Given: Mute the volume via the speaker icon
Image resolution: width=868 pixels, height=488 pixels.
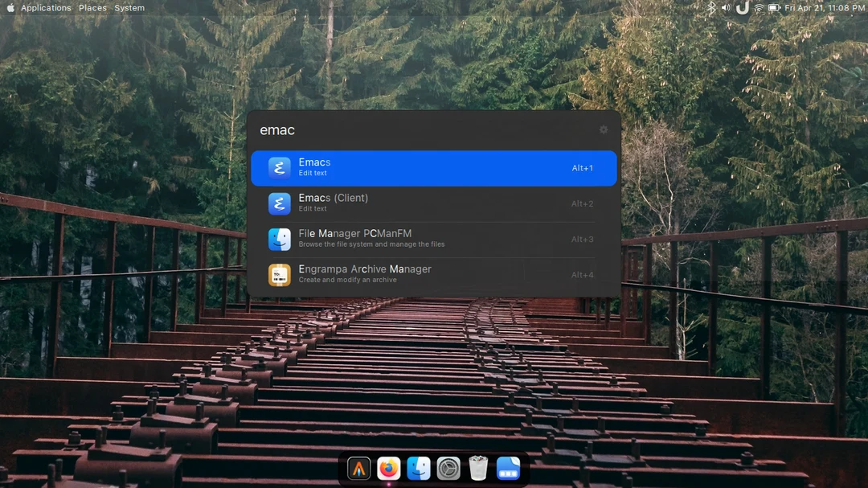Looking at the screenshot, I should 726,8.
